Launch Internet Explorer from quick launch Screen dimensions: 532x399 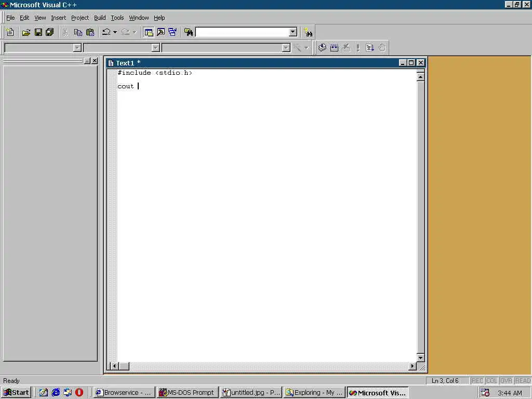click(x=56, y=393)
